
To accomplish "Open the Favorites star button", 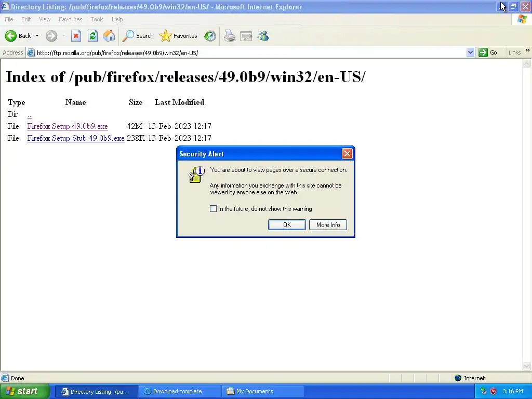I will (179, 36).
